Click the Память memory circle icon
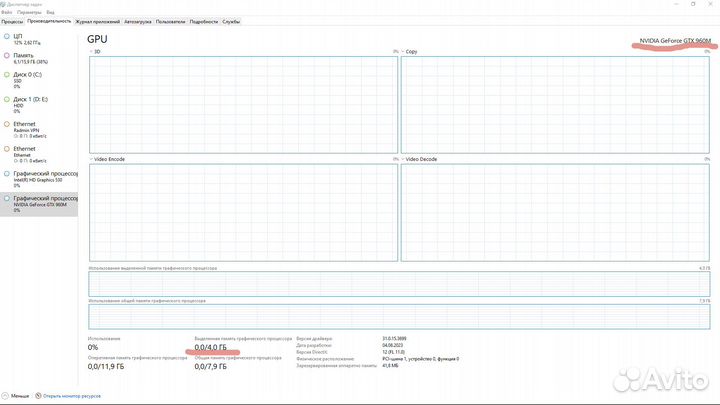720x405 pixels. [x=7, y=55]
